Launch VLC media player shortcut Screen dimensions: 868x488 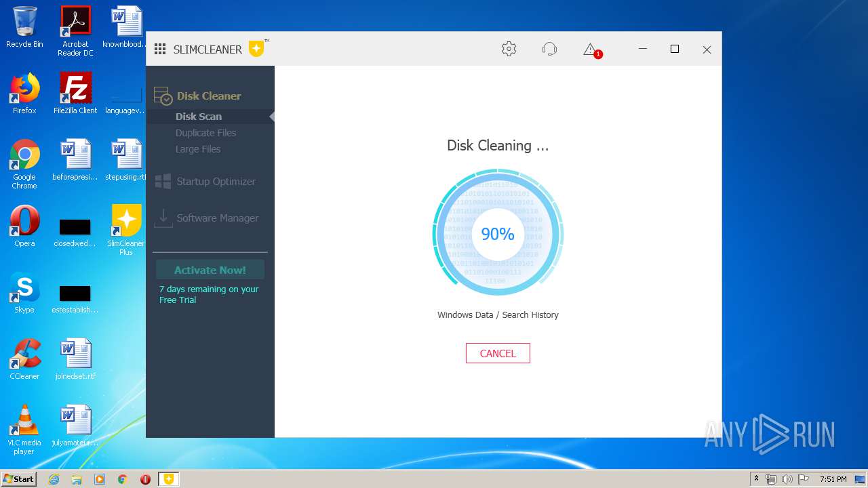(x=24, y=430)
